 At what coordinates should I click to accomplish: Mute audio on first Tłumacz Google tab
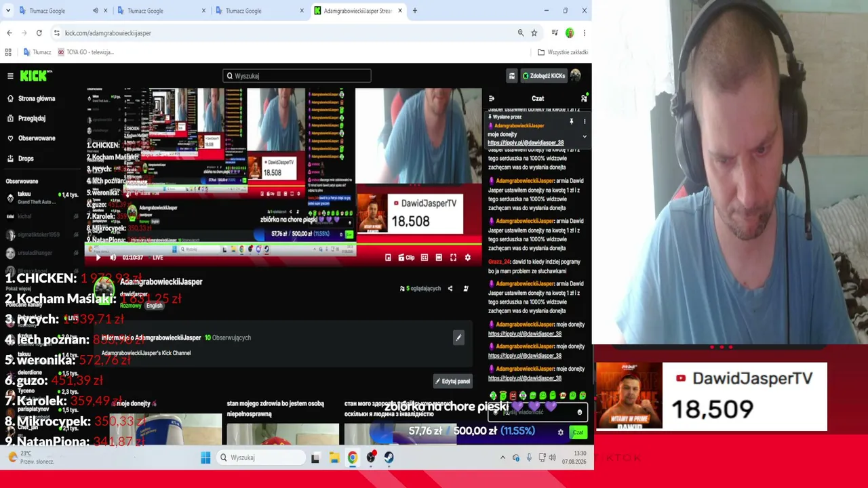[x=96, y=11]
